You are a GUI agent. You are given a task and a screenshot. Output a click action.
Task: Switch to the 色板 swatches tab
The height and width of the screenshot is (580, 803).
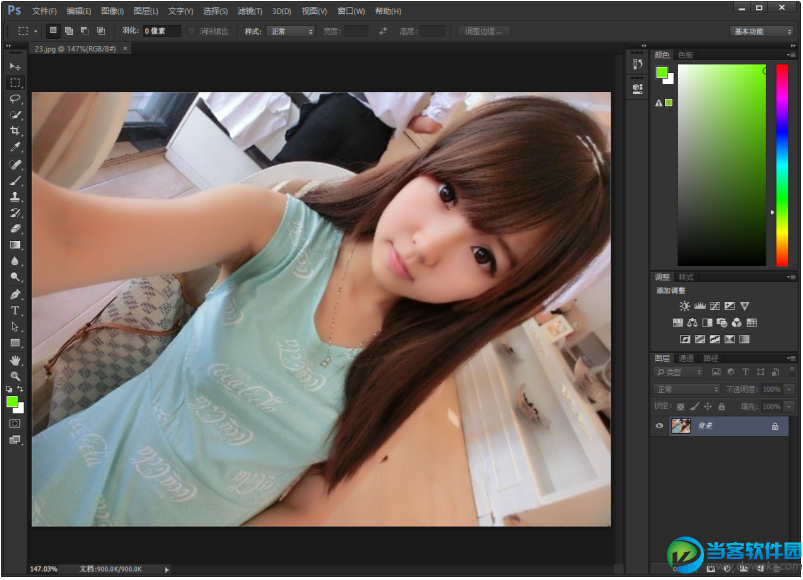coord(685,55)
